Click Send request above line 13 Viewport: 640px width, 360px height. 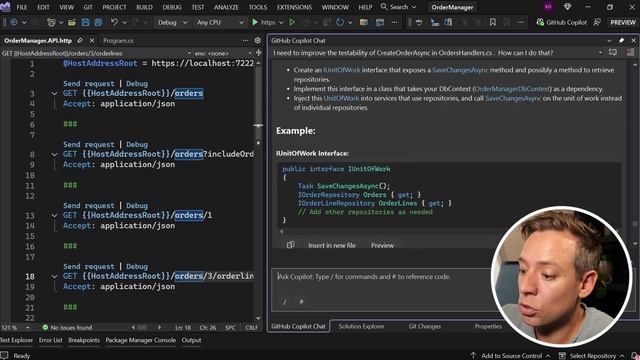[89, 206]
